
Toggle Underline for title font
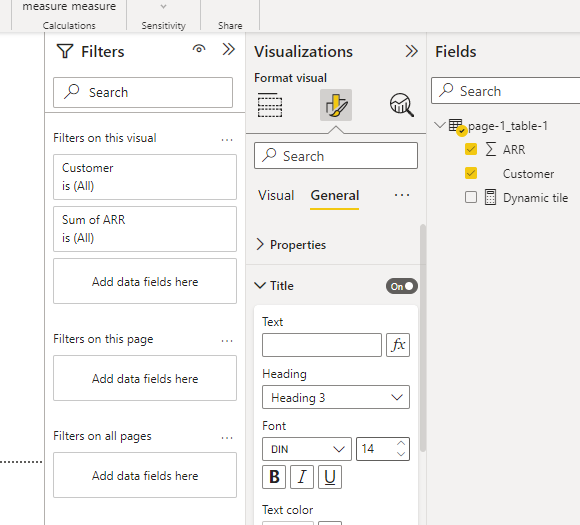[330, 477]
